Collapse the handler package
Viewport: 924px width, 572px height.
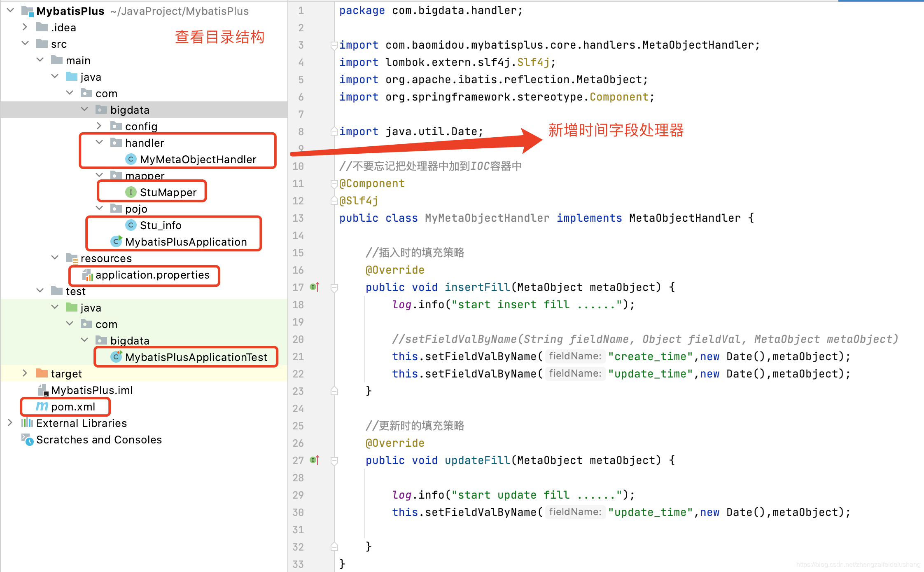tap(99, 142)
